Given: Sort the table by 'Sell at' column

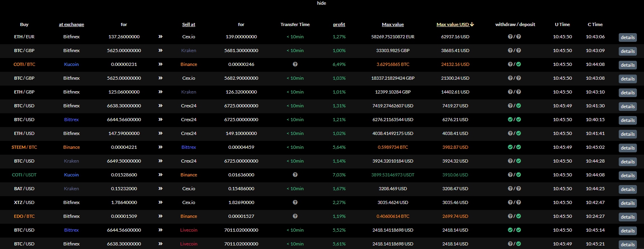Looking at the screenshot, I should pyautogui.click(x=189, y=24).
